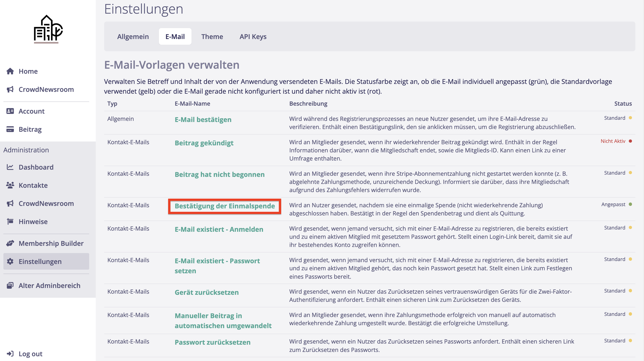
Task: Switch to the Allgemein tab
Action: point(133,37)
